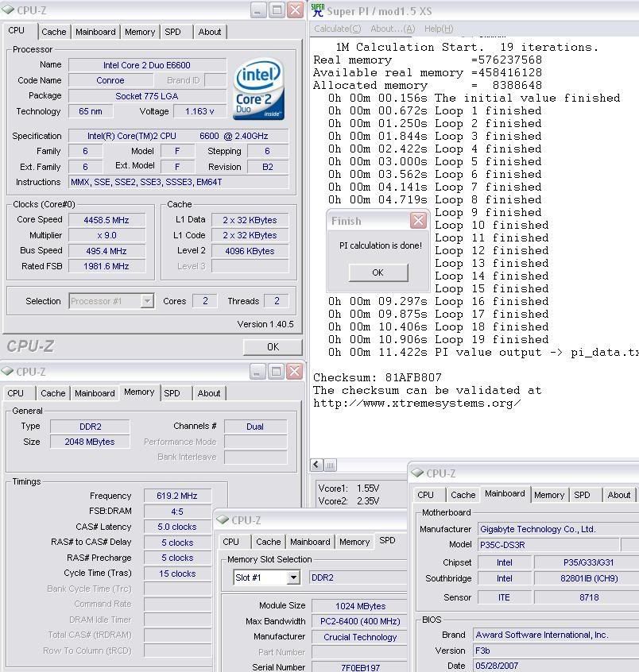This screenshot has width=639, height=672.
Task: Click the Checksum line 81AFB807 in Super PI
Action: (378, 377)
